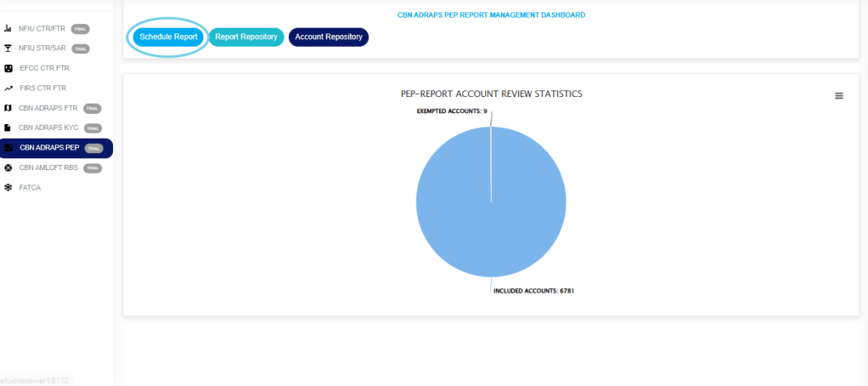Click the bar chart icon beside NFIU CTR/FTR
868x386 pixels.
pyautogui.click(x=8, y=29)
